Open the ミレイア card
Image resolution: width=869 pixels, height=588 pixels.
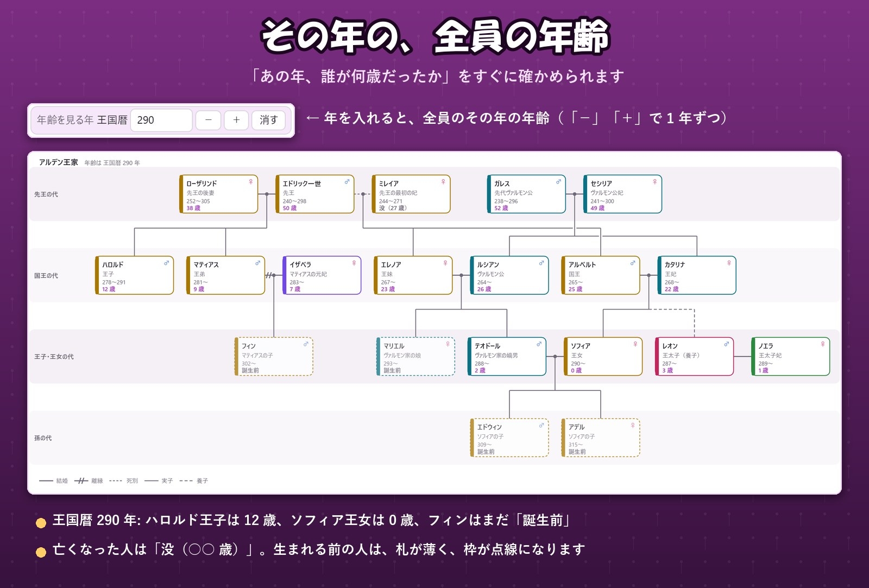(x=411, y=194)
